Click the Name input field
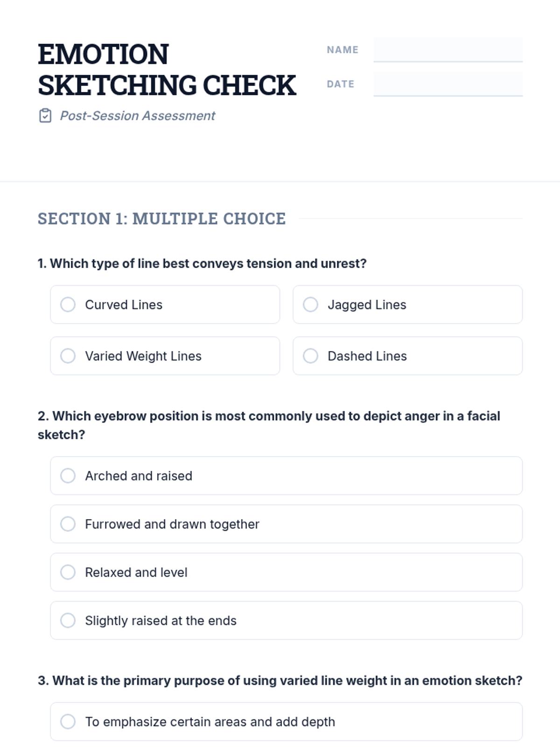560x747 pixels. pos(448,49)
